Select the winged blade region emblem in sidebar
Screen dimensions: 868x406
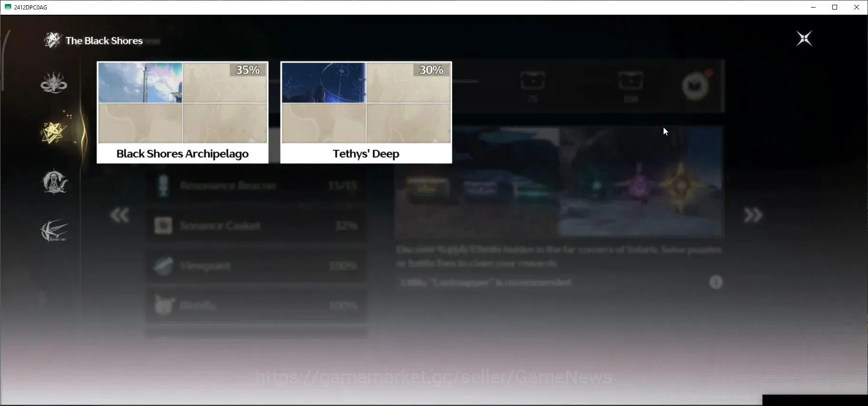click(x=54, y=231)
